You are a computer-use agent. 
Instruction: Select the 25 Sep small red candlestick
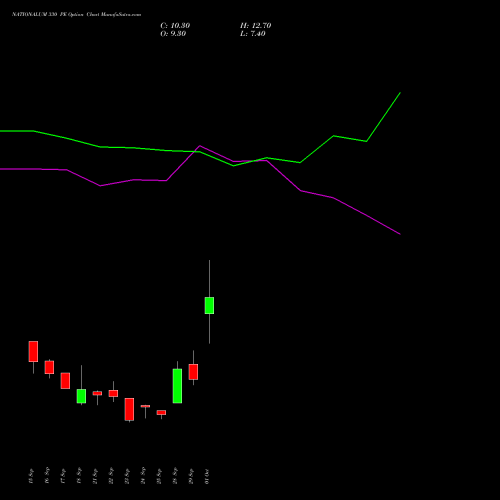[161, 412]
